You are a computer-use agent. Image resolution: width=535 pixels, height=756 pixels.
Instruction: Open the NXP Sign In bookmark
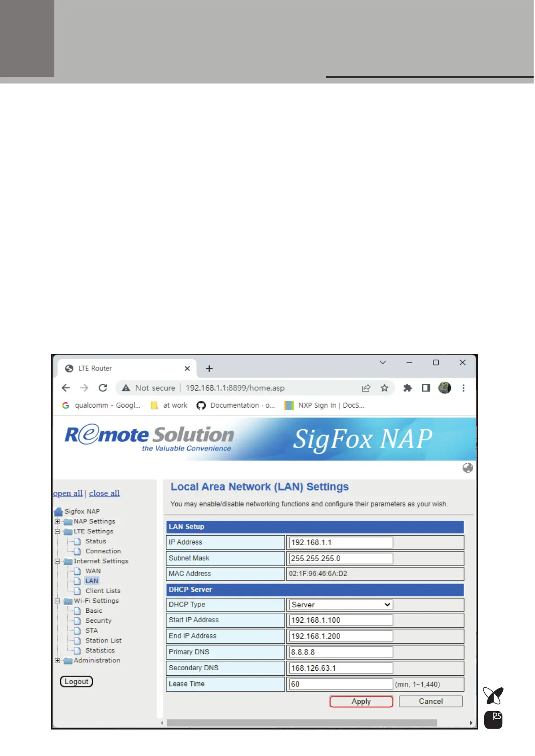point(324,405)
